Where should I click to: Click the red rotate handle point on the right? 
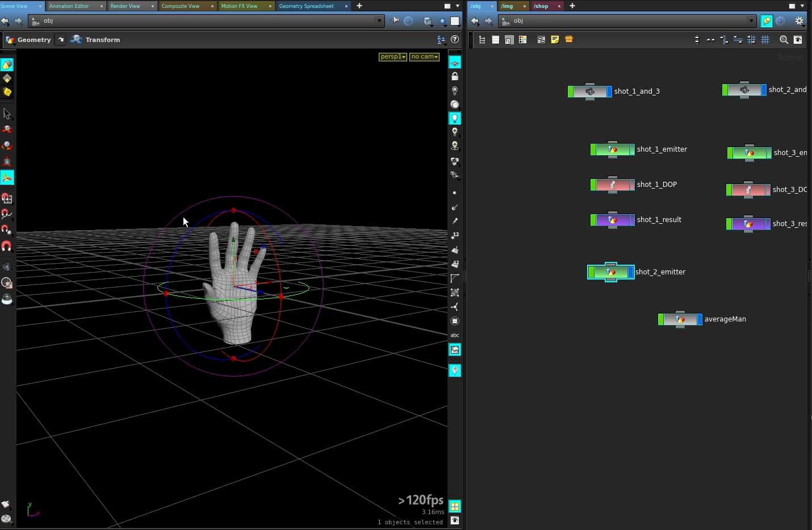coord(281,297)
